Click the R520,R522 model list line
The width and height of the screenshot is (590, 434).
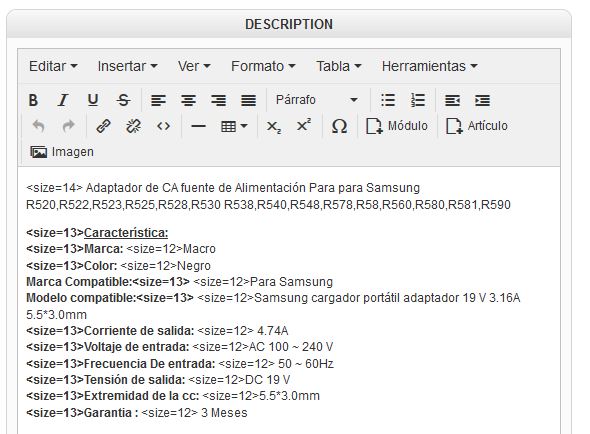tap(268, 205)
